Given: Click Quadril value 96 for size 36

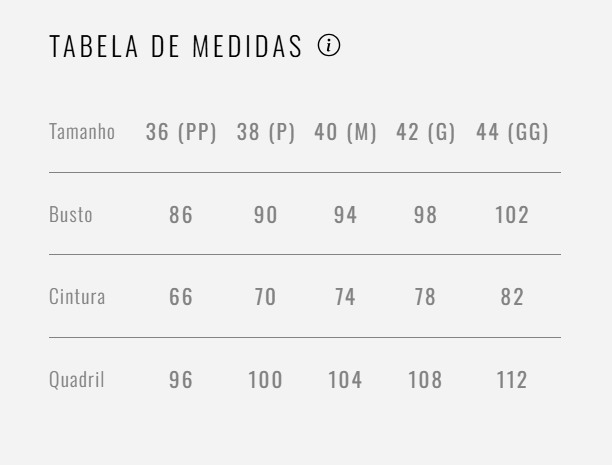Looking at the screenshot, I should tap(181, 380).
